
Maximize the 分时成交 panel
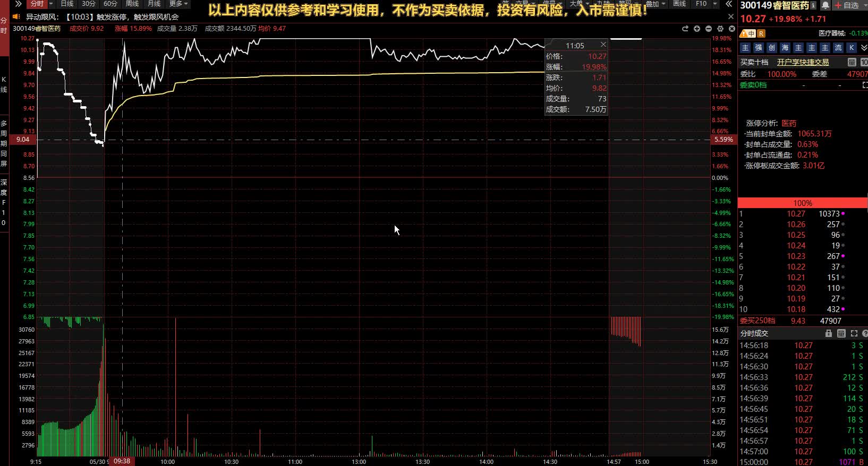(x=854, y=333)
